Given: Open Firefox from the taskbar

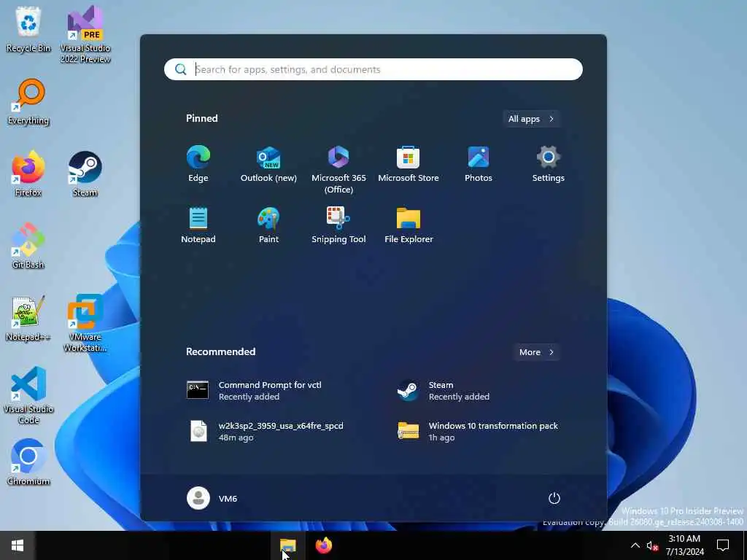Looking at the screenshot, I should [x=324, y=545].
